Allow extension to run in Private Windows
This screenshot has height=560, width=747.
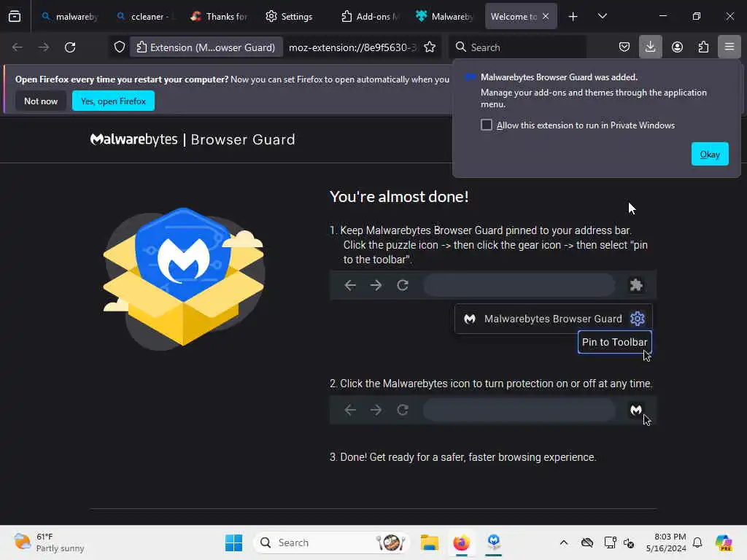(487, 125)
